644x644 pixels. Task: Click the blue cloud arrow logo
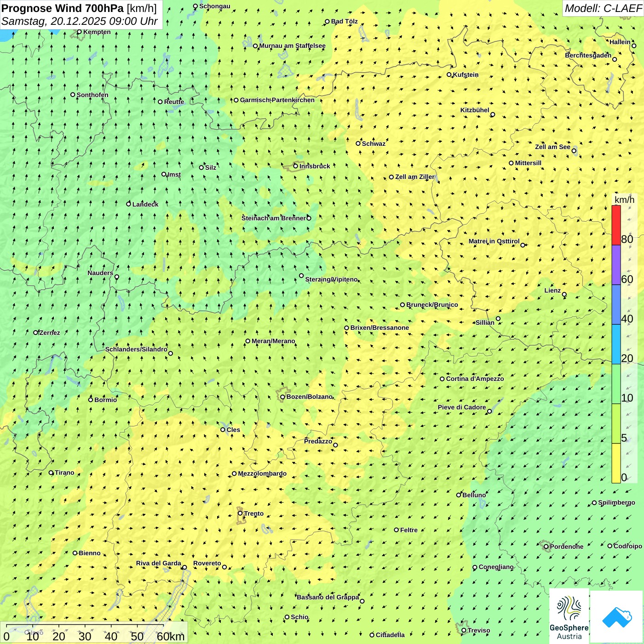tap(617, 617)
